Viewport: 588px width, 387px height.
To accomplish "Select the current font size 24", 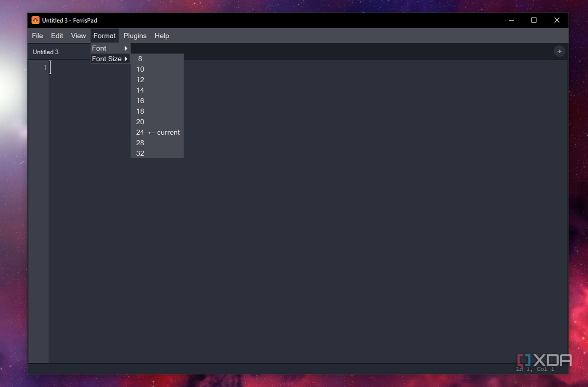I will (x=157, y=132).
